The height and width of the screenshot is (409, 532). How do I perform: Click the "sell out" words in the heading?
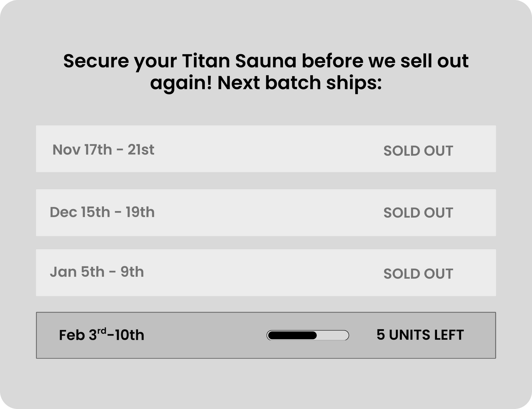point(434,61)
